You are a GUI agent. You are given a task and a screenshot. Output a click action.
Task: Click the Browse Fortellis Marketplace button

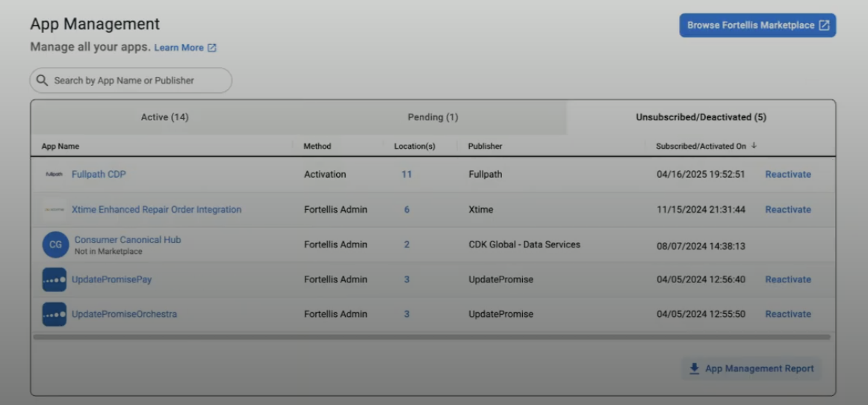757,25
